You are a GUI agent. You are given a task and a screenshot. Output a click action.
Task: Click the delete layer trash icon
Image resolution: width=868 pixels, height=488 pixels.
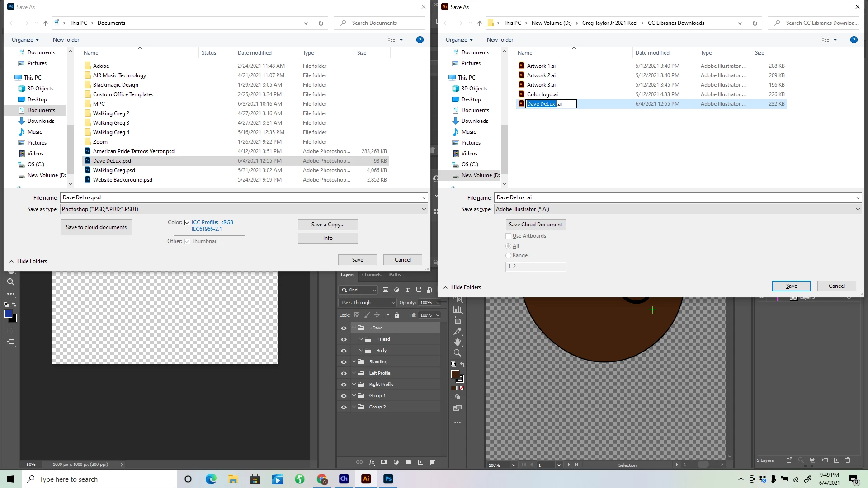click(x=432, y=462)
